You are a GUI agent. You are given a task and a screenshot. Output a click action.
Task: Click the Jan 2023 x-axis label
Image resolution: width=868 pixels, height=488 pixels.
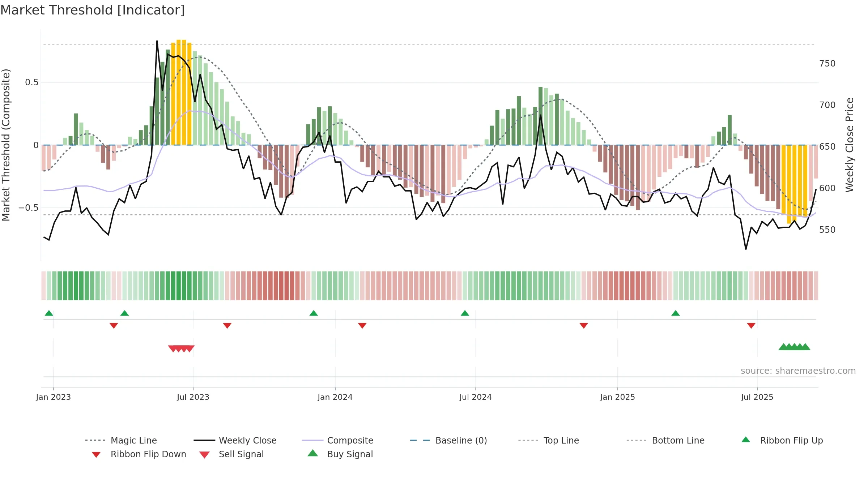pyautogui.click(x=54, y=397)
